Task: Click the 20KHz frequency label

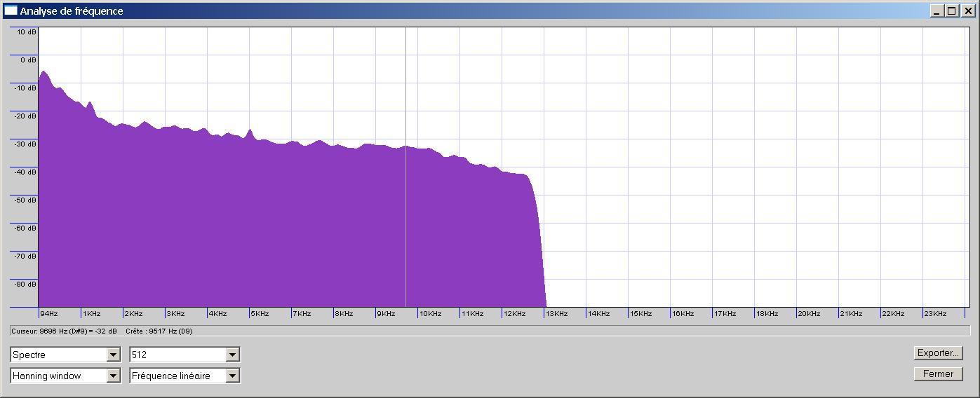Action: [809, 313]
